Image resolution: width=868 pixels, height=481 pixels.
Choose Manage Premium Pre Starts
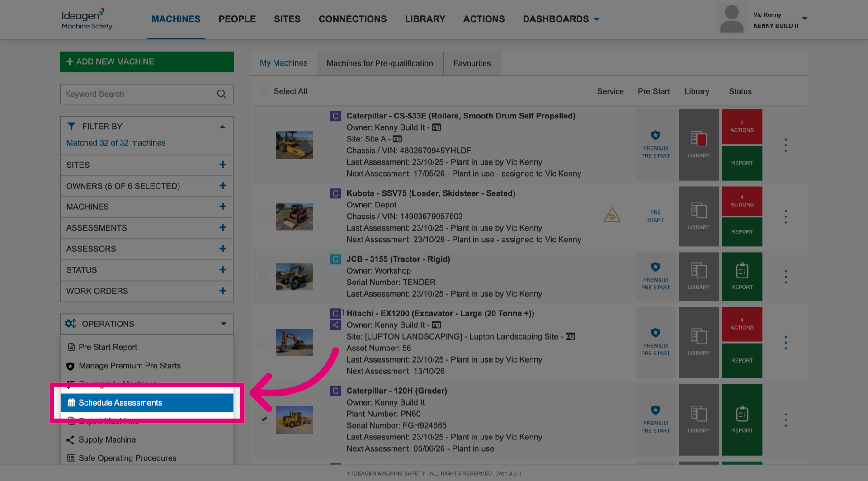147,366
